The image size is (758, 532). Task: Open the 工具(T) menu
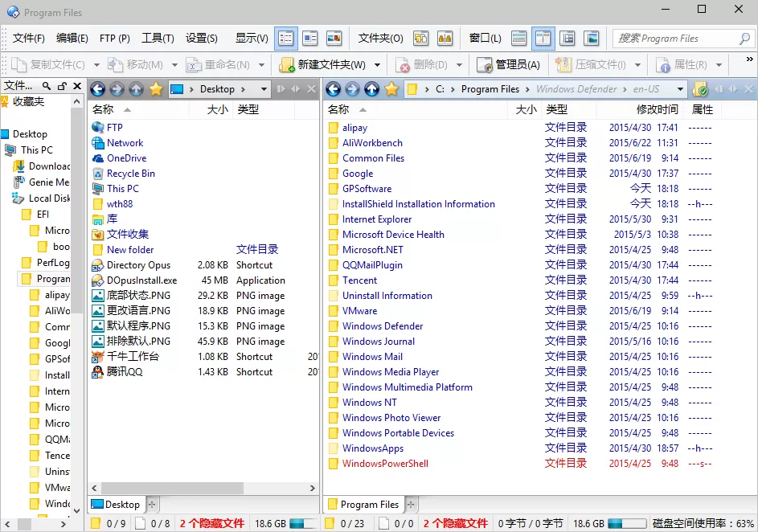(x=158, y=37)
